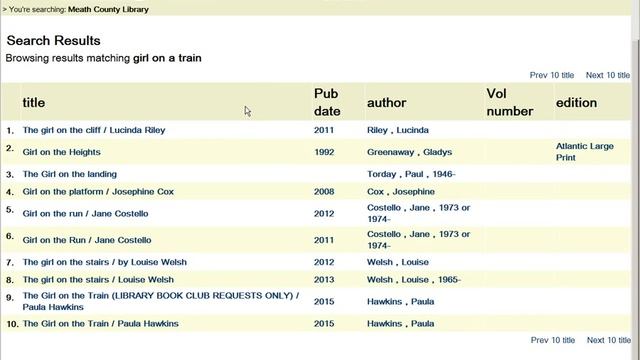
Task: Select author 'Greenaway , Gladys'
Action: tap(409, 152)
